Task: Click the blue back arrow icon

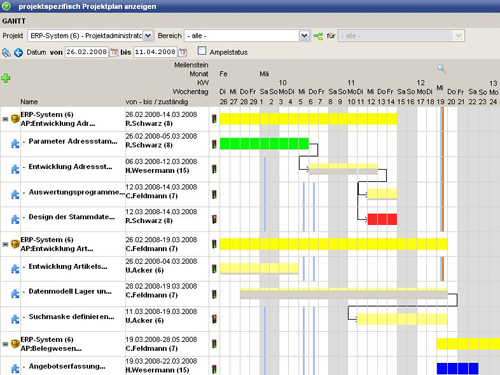Action: click(x=18, y=52)
